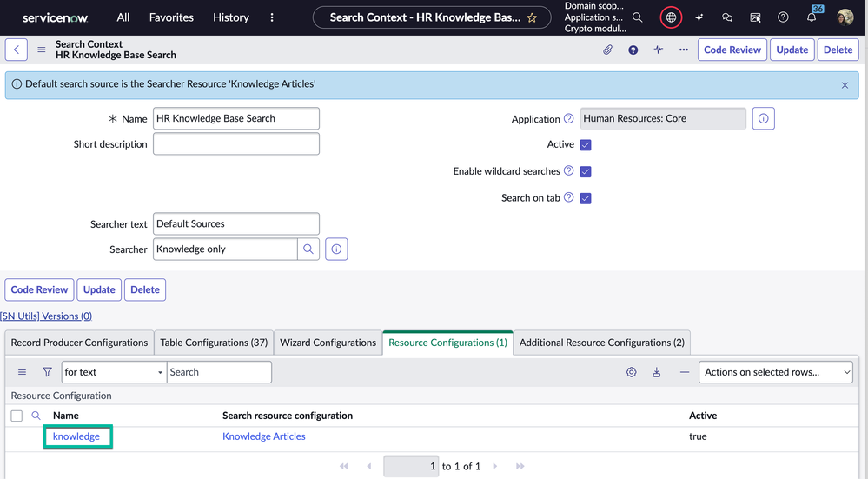Viewport: 868px width, 479px height.
Task: Click the top Update button
Action: click(792, 50)
